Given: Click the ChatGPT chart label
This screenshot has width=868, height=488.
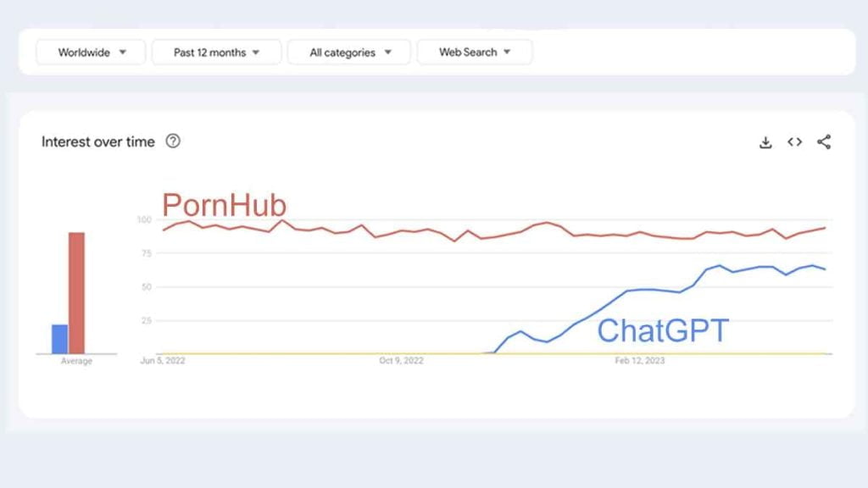Looking at the screenshot, I should (663, 330).
